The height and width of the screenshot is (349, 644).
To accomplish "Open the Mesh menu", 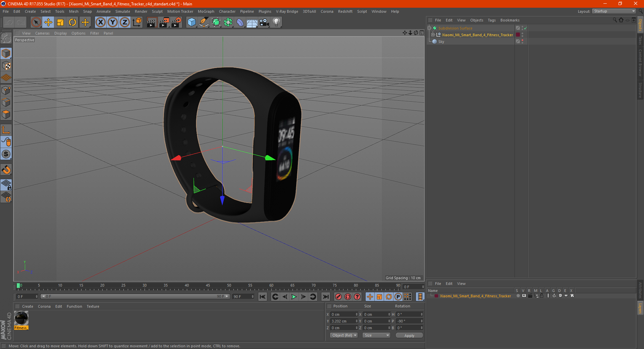I will (73, 11).
